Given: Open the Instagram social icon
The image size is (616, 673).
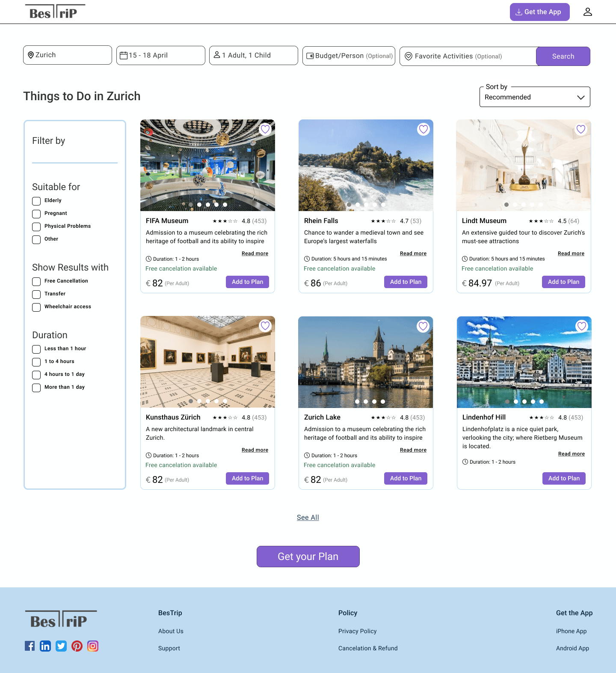Looking at the screenshot, I should (93, 646).
